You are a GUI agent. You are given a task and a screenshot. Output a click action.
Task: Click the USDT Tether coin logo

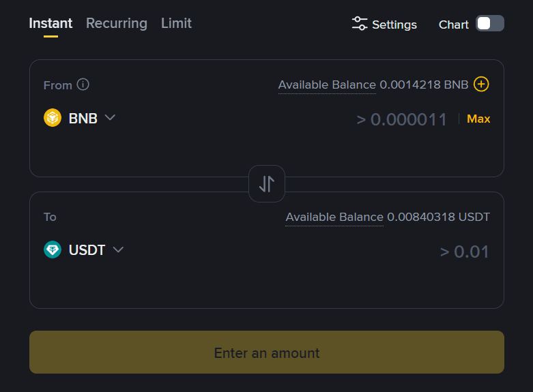coord(53,250)
